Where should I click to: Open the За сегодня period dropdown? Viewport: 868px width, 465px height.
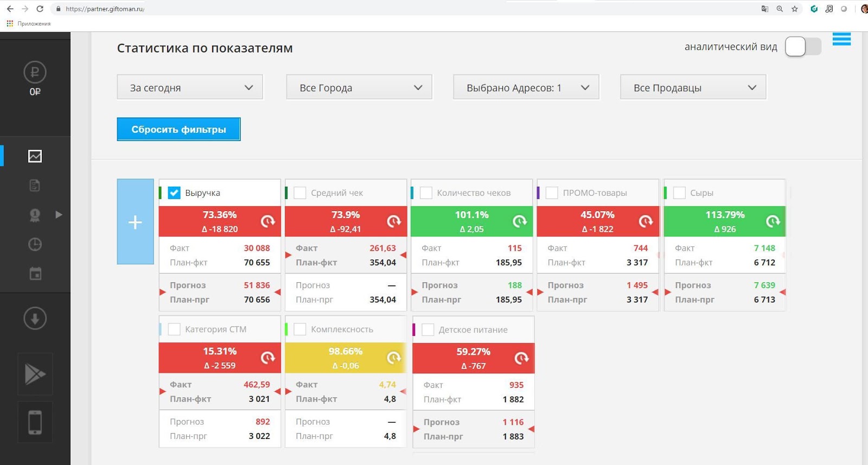(x=190, y=87)
